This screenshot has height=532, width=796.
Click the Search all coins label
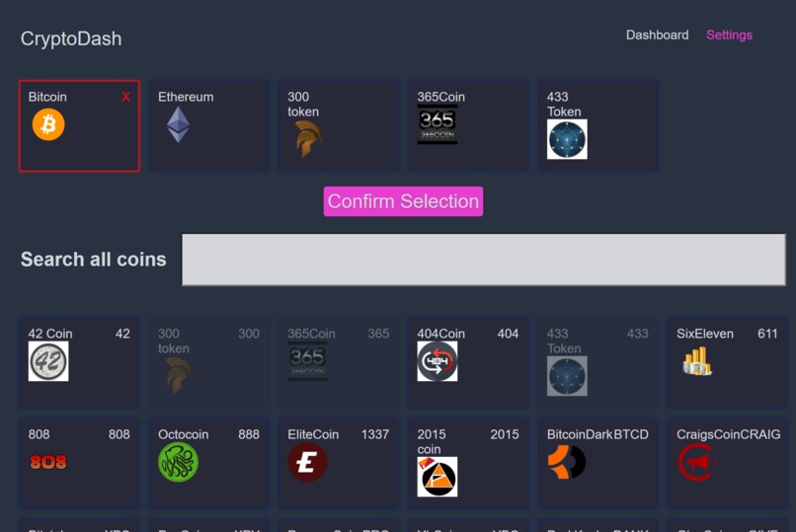(94, 260)
